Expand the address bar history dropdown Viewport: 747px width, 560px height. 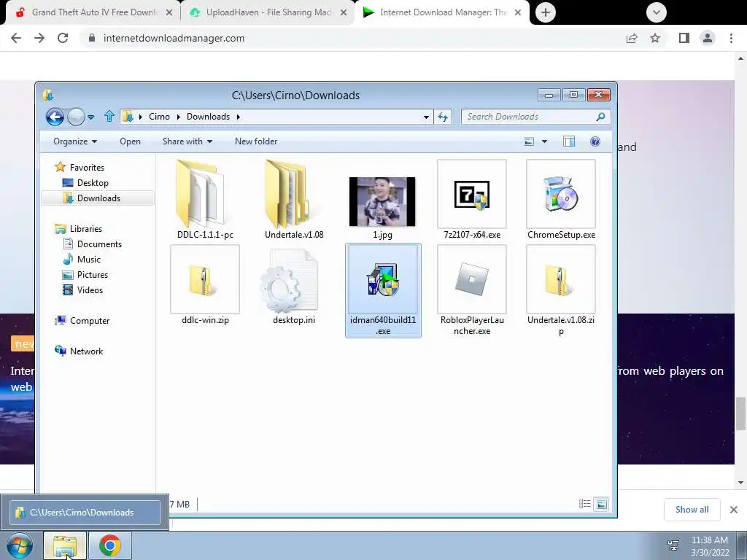(x=426, y=117)
